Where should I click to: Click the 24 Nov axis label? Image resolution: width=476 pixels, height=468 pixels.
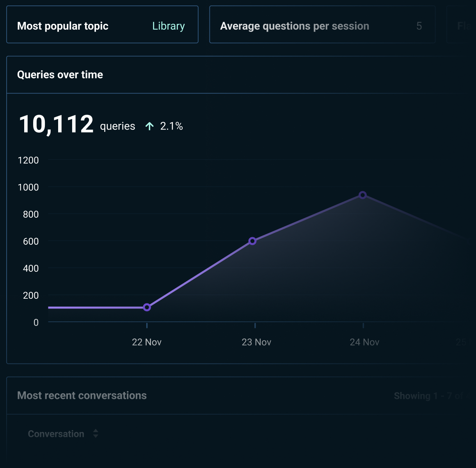coord(364,342)
